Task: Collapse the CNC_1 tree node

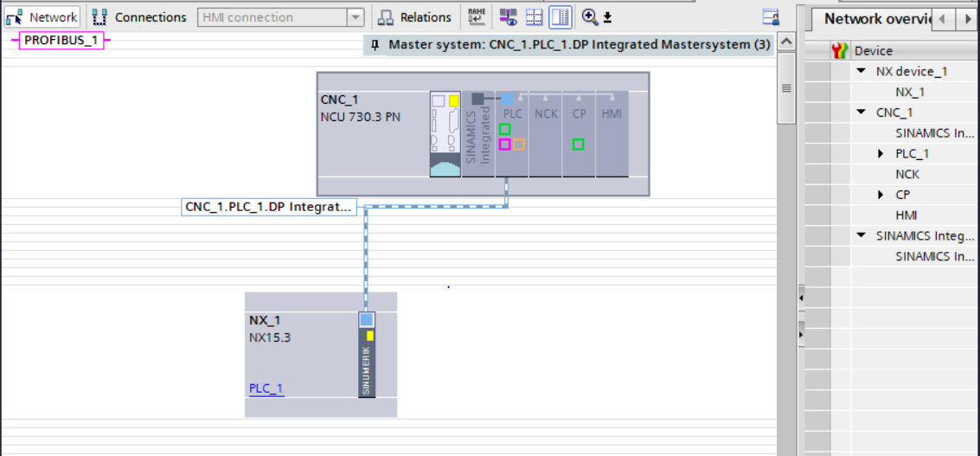Action: [862, 112]
